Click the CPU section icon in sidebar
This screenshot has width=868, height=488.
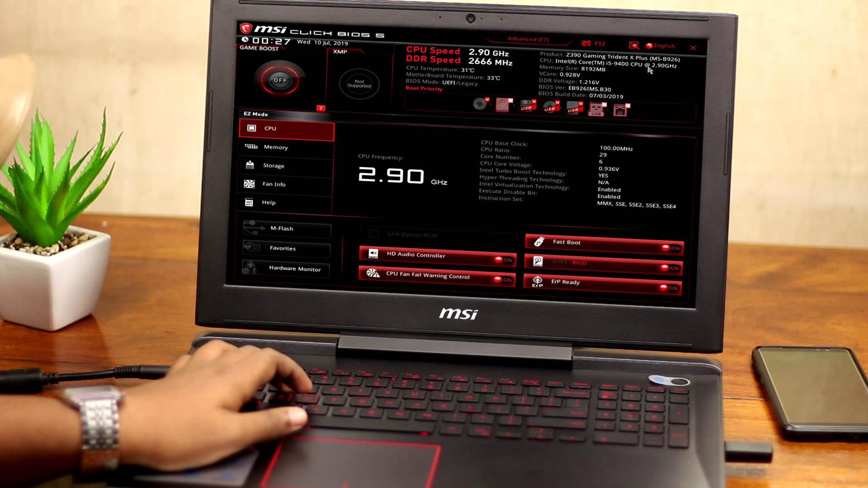click(x=250, y=128)
